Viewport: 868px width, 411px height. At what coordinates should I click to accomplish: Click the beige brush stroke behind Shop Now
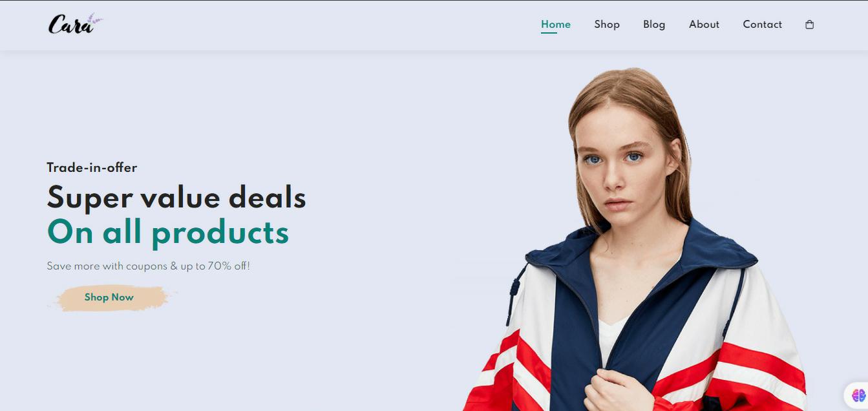pyautogui.click(x=111, y=298)
